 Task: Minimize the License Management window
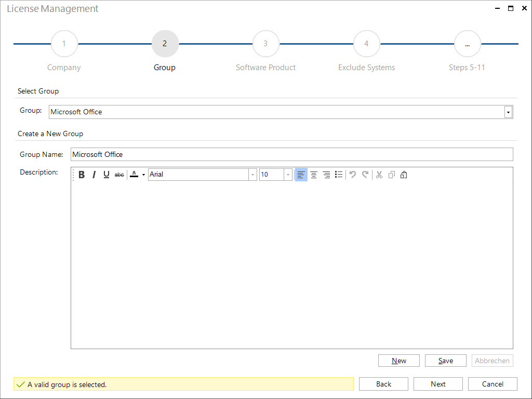[x=497, y=8]
